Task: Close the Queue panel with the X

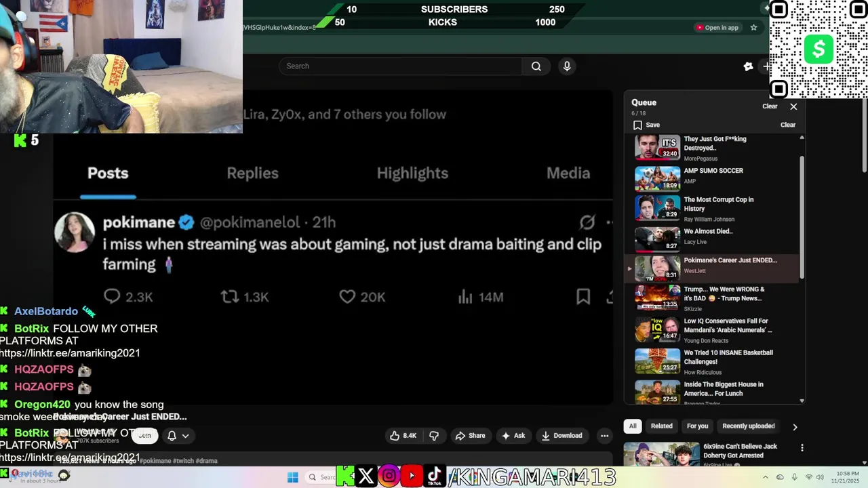Action: [x=793, y=106]
